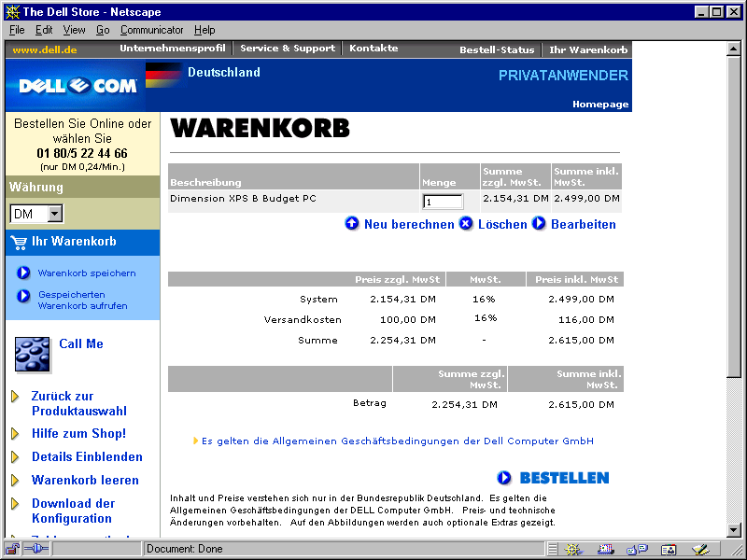Empty the cart with Warenkorb leeren
Screen dimensions: 747x560
coord(85,480)
